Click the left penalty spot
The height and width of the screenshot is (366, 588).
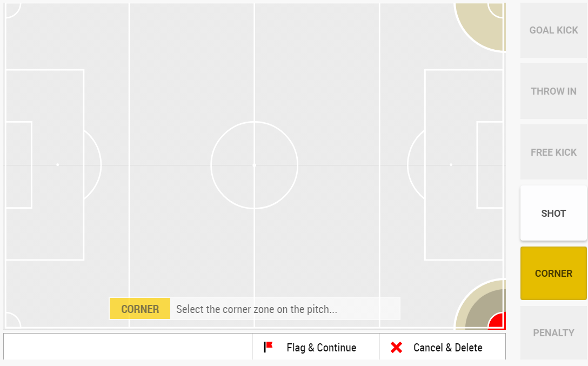click(x=57, y=165)
